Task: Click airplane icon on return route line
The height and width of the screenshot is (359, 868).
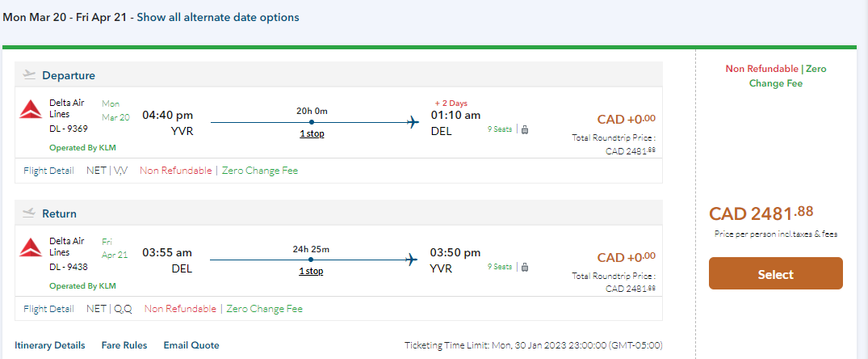Action: coord(413,260)
